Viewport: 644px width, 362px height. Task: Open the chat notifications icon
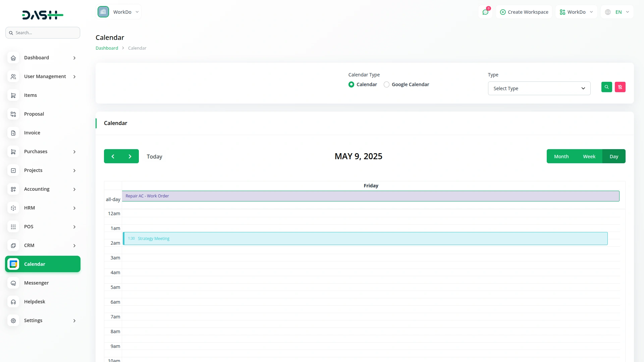tap(485, 12)
